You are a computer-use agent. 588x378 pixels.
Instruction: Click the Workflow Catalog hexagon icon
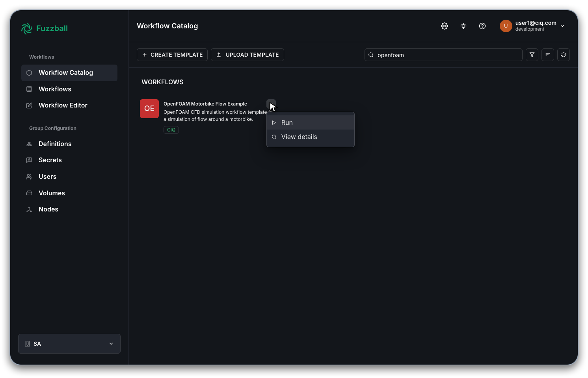click(29, 73)
